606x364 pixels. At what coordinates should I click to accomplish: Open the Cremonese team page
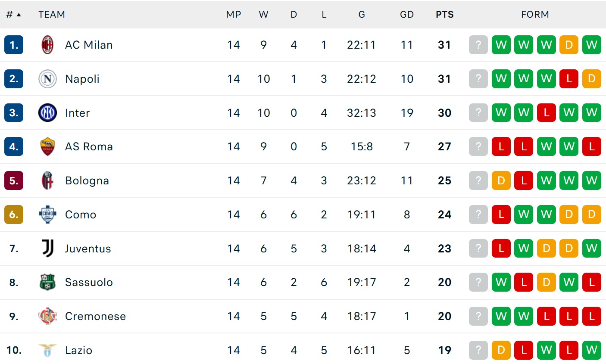point(95,316)
